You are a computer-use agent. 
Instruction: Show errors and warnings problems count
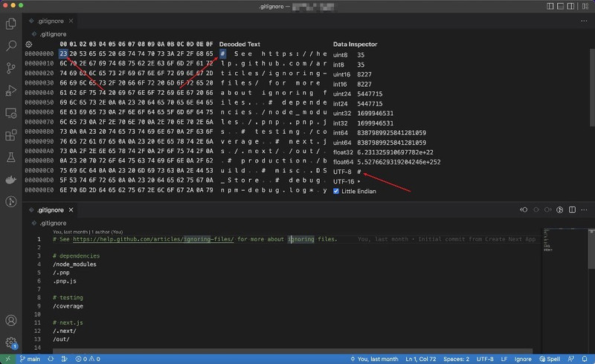point(88,359)
